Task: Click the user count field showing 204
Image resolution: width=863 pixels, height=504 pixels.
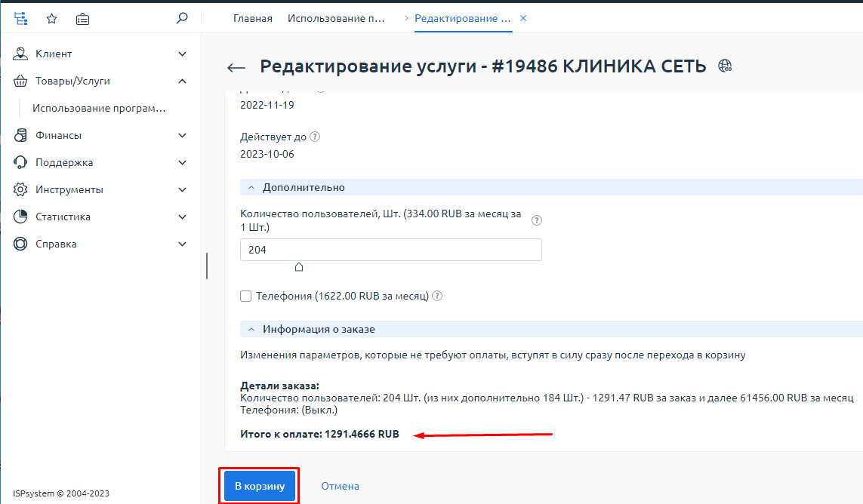Action: pyautogui.click(x=391, y=250)
